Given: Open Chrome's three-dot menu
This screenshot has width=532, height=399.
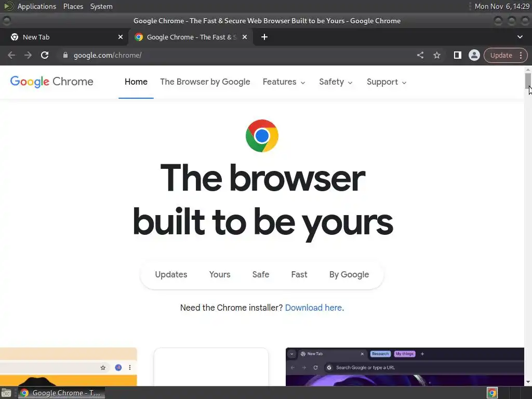Looking at the screenshot, I should 521,55.
